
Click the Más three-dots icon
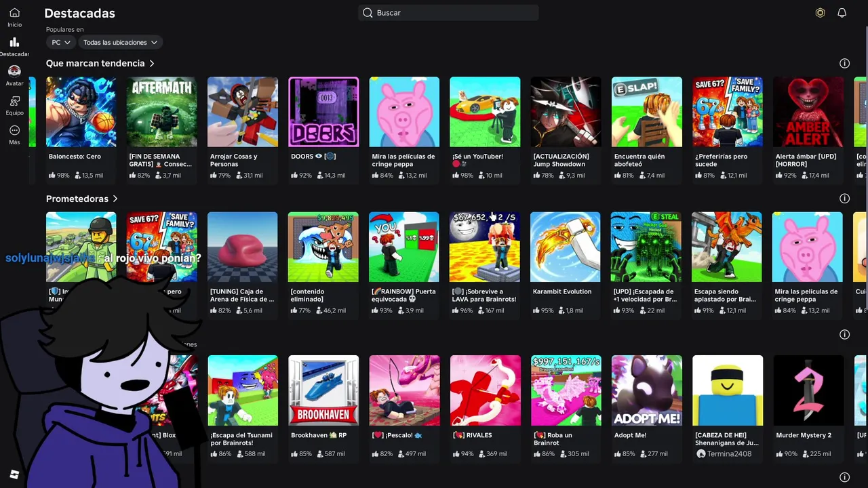point(14,130)
